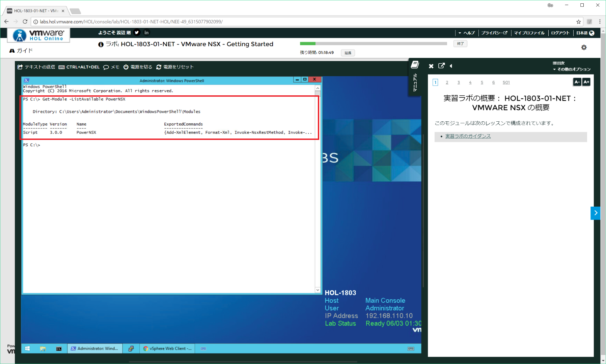Click the Twitter share icon
Image resolution: width=606 pixels, height=364 pixels.
tap(137, 32)
